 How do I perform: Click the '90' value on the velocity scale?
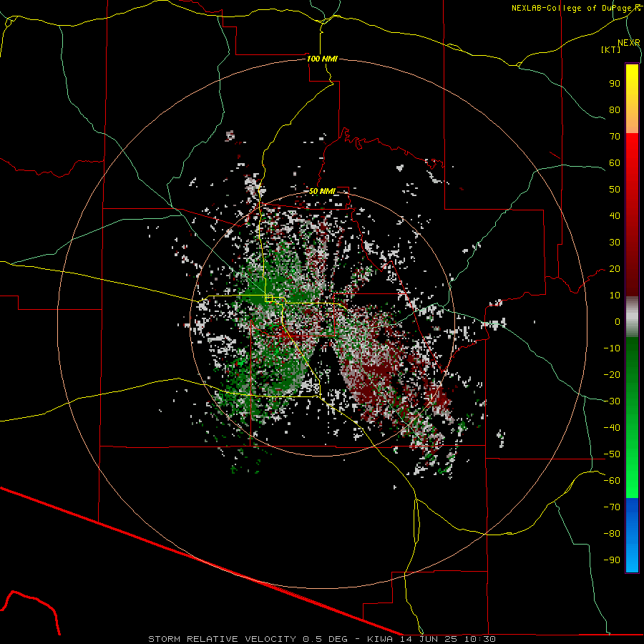[x=615, y=84]
